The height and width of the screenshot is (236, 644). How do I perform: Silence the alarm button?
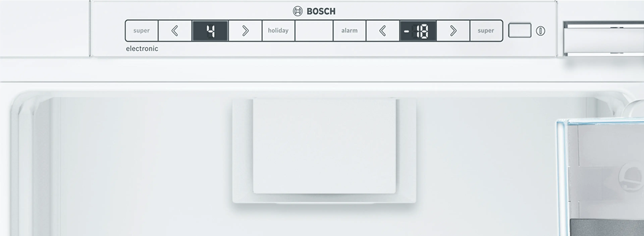(350, 31)
